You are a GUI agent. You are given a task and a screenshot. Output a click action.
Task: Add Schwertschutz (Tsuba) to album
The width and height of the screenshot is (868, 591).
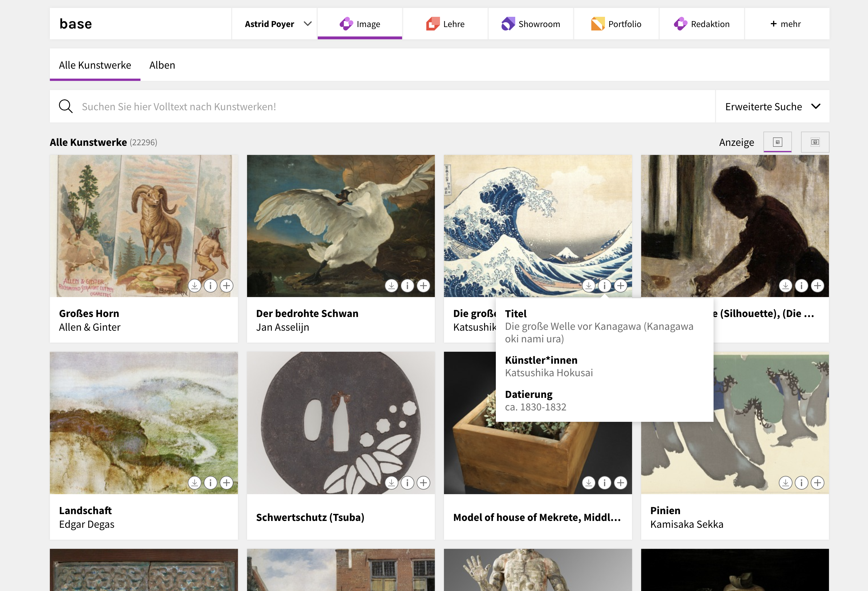[423, 483]
